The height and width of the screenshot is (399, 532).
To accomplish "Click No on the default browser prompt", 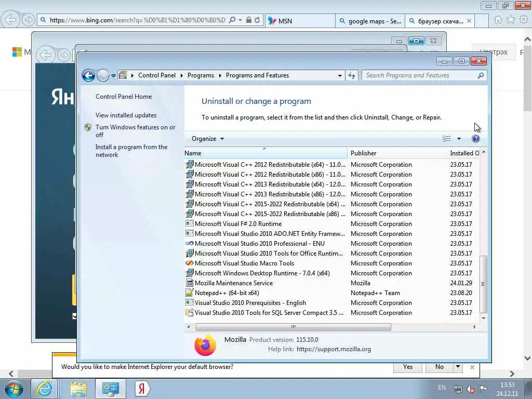I will 440,367.
